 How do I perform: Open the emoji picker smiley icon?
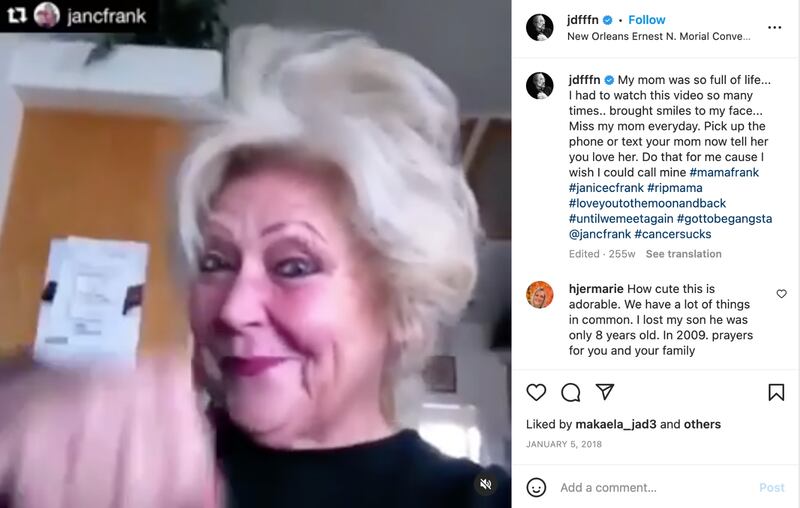[x=536, y=487]
